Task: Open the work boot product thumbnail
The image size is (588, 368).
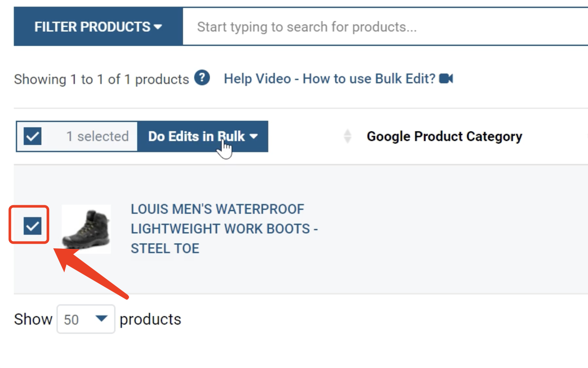Action: click(x=86, y=229)
